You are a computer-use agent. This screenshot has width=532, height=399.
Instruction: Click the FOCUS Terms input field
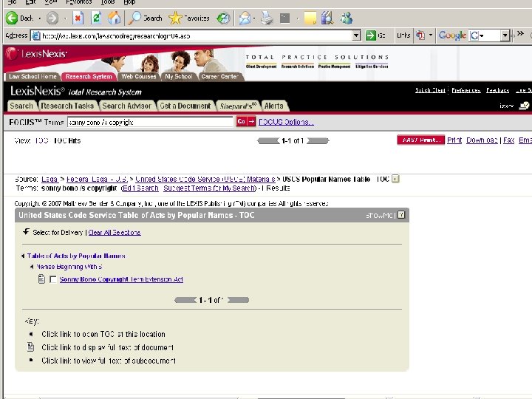tap(149, 122)
